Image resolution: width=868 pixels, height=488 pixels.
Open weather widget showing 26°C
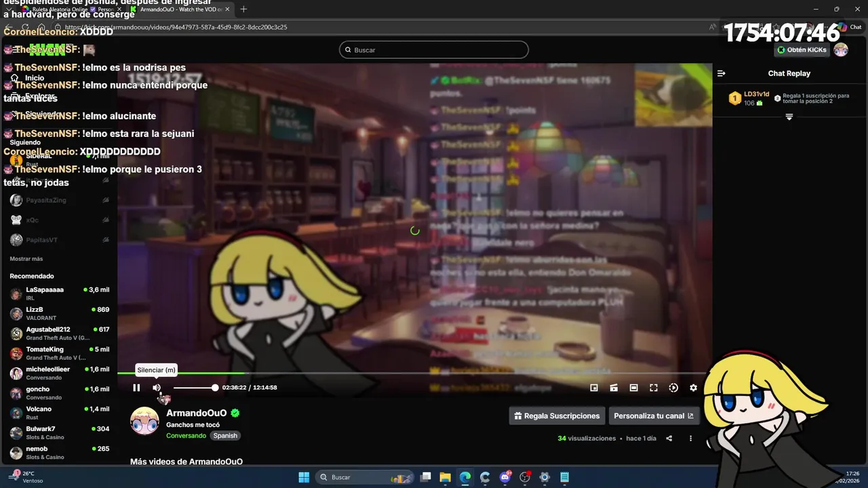26,477
